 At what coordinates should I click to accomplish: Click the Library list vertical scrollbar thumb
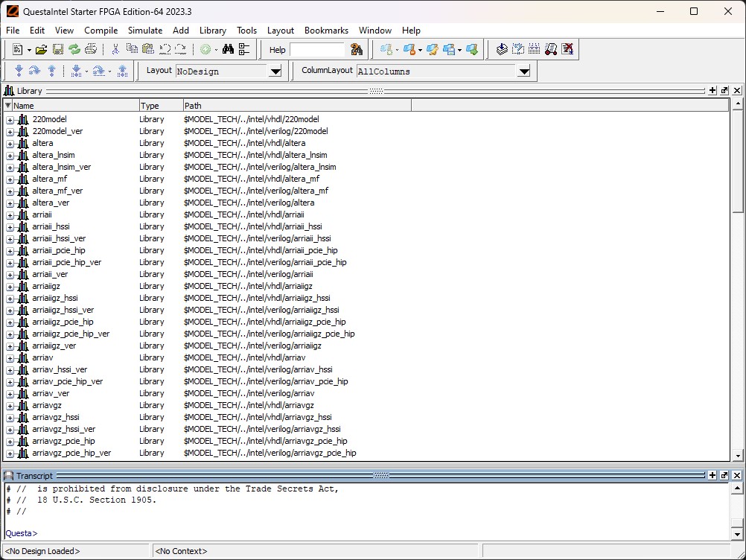pos(737,162)
